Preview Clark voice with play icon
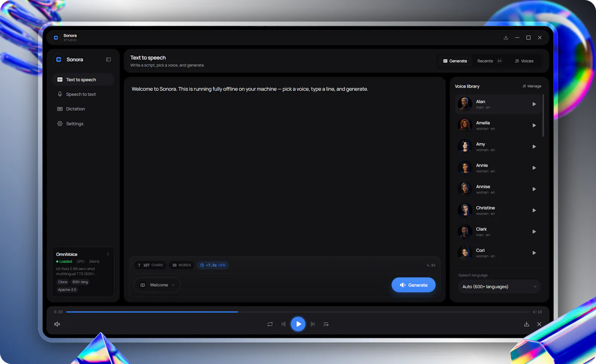The height and width of the screenshot is (364, 596). [x=534, y=232]
